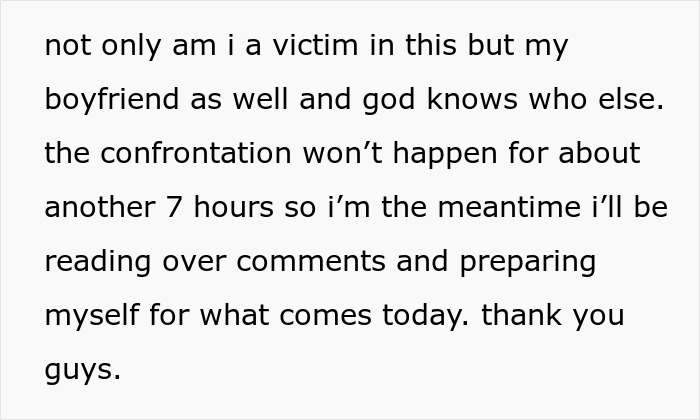Click the word 'victim' in first line
This screenshot has width=700, height=420.
315,45
